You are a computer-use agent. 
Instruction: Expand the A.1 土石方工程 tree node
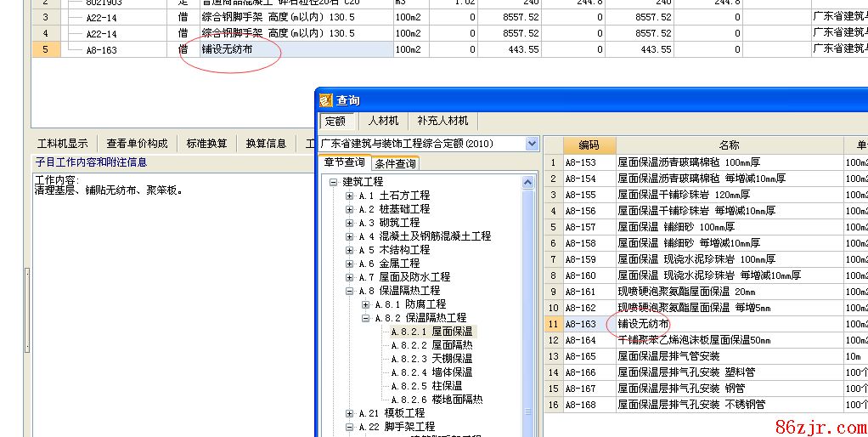coord(350,196)
